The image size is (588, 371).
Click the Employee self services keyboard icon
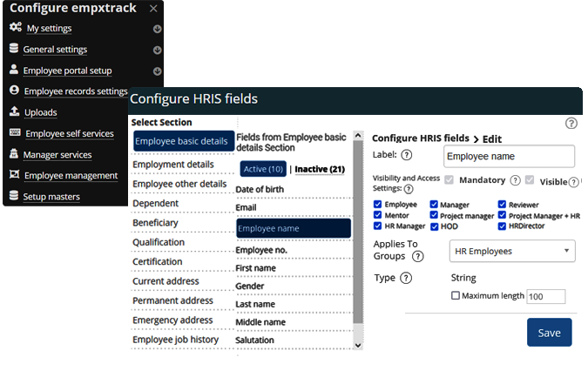click(15, 132)
